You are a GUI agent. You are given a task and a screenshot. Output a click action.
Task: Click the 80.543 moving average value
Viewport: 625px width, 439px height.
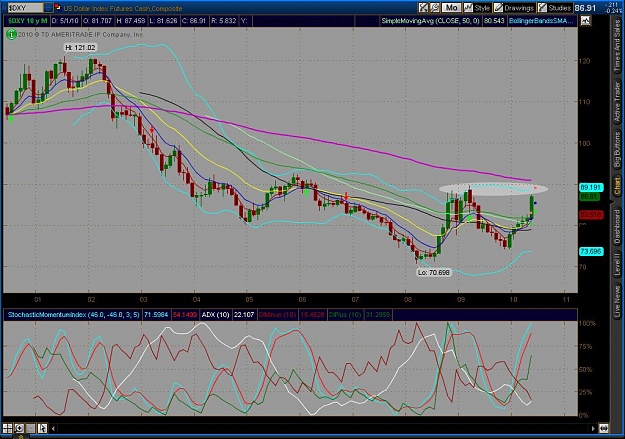coord(494,21)
